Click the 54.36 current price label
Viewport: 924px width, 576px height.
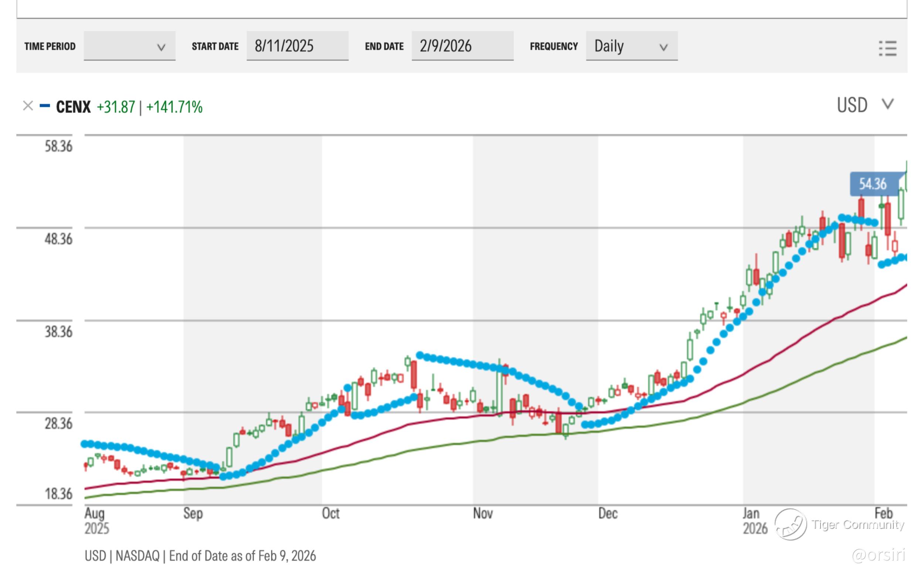[873, 184]
